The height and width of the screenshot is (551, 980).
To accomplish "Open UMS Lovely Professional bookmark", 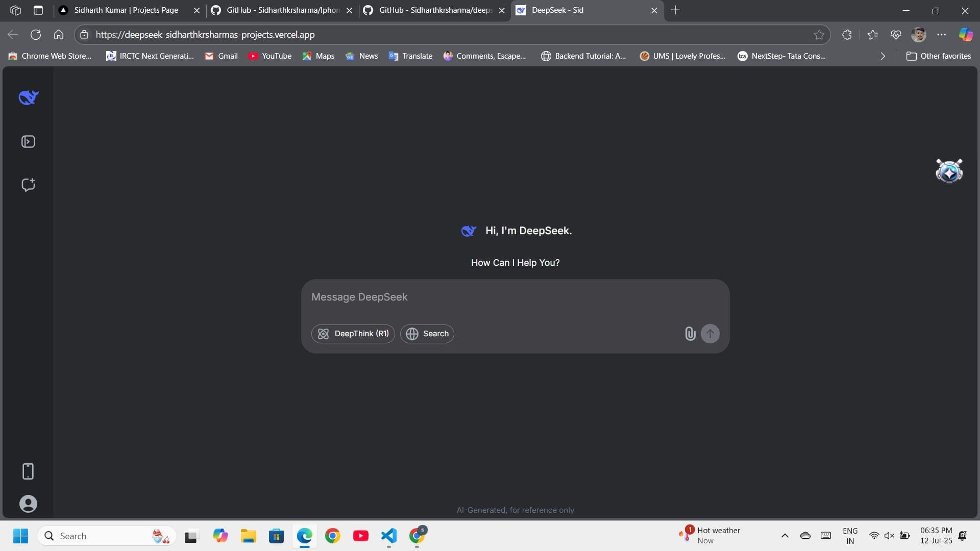I will coord(682,56).
